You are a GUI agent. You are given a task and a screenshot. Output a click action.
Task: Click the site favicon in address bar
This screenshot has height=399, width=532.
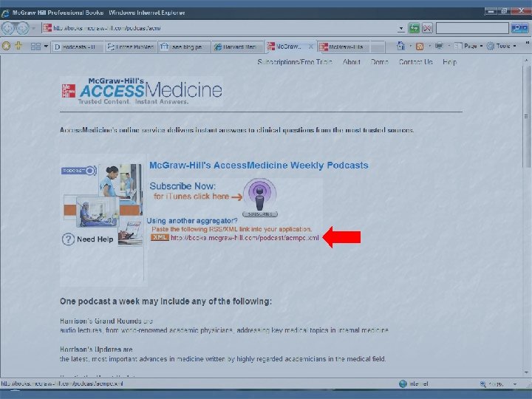tap(47, 28)
